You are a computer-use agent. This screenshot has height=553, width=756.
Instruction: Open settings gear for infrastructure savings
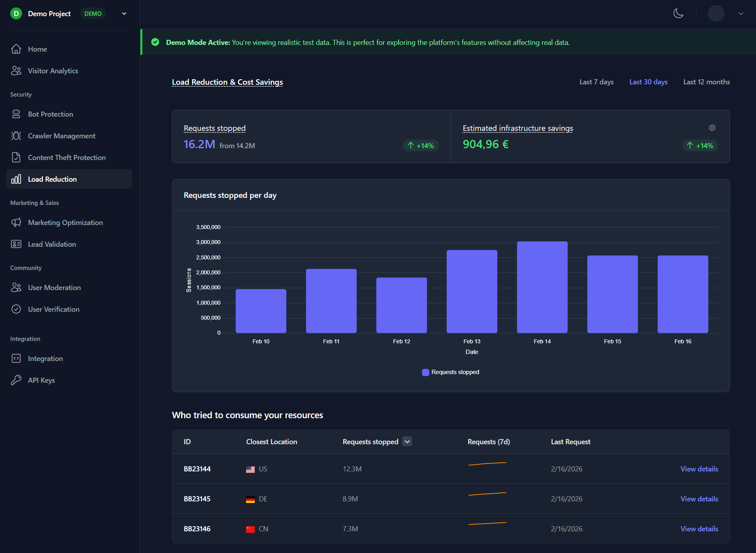tap(712, 128)
